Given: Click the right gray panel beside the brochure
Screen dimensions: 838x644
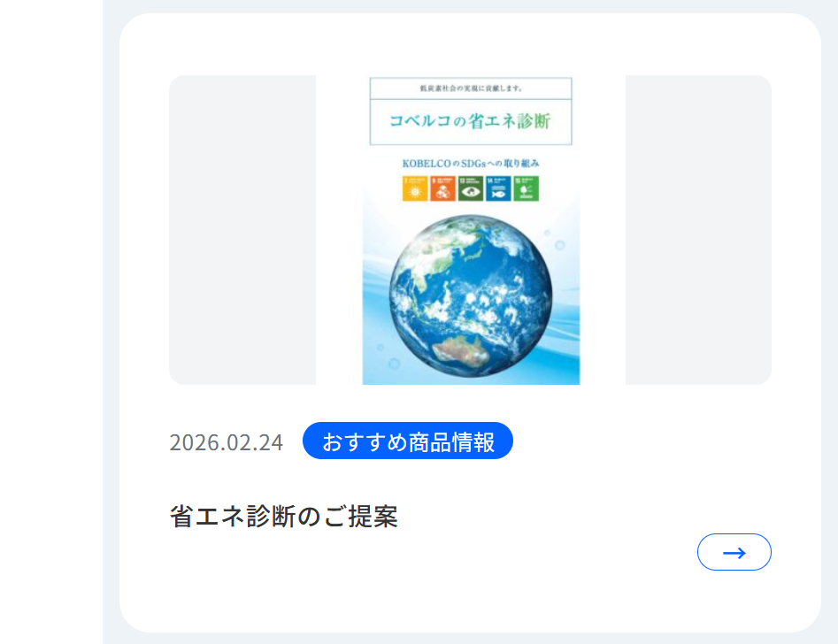Looking at the screenshot, I should pos(698,230).
